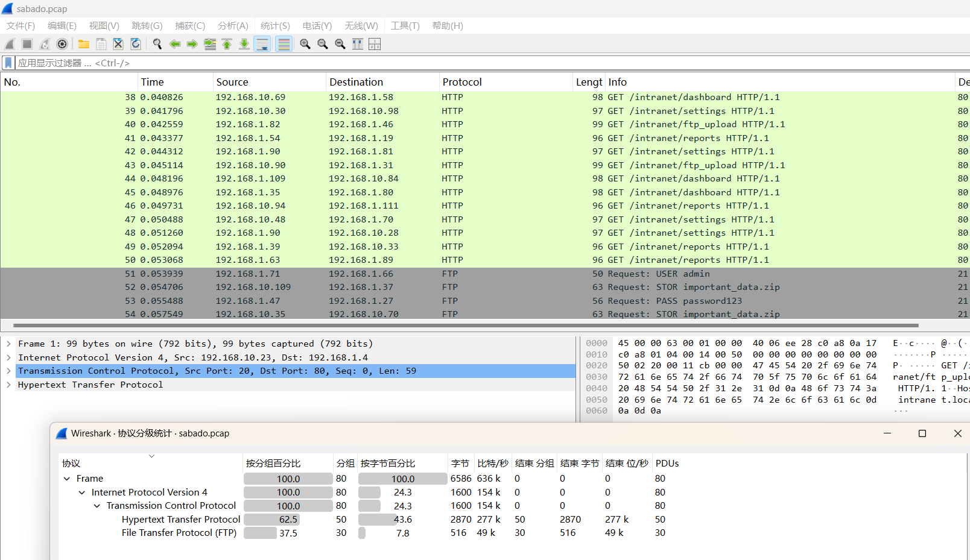970x560 pixels.
Task: Open the 帮助(H) menu
Action: tap(448, 26)
